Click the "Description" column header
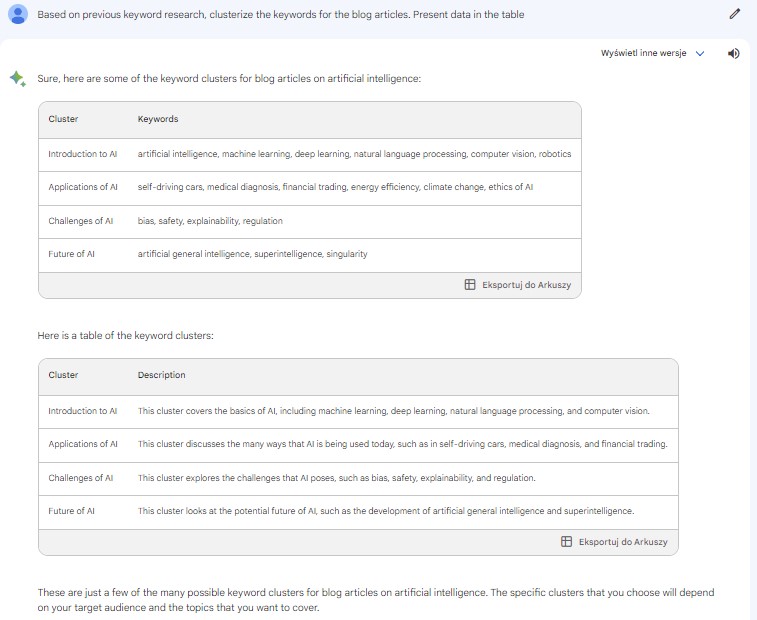The image size is (757, 620). tap(161, 375)
